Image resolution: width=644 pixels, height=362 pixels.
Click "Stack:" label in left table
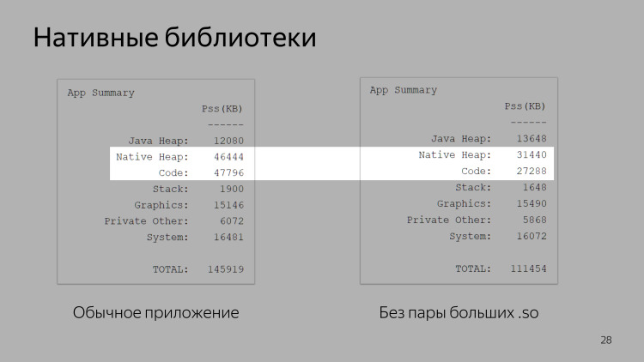[171, 189]
